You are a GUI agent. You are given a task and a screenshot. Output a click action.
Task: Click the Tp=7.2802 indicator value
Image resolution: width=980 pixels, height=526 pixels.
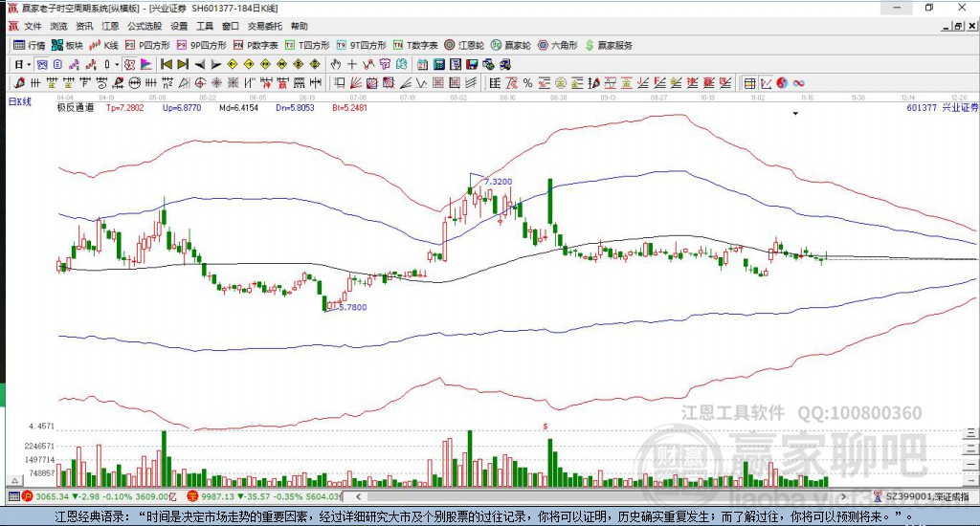click(x=125, y=107)
